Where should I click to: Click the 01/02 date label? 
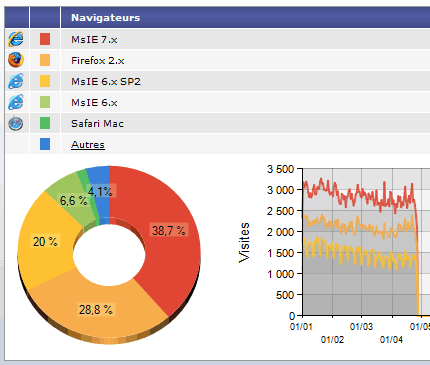coord(332,340)
